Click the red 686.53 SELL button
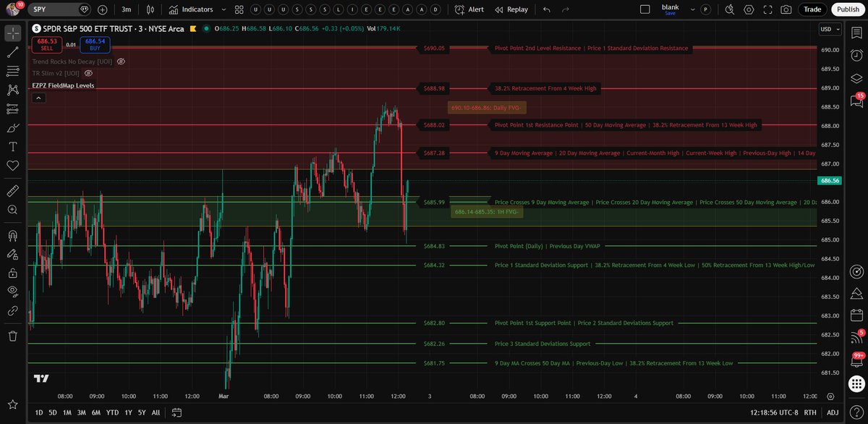Screen dimensions: 868x424 [x=46, y=44]
